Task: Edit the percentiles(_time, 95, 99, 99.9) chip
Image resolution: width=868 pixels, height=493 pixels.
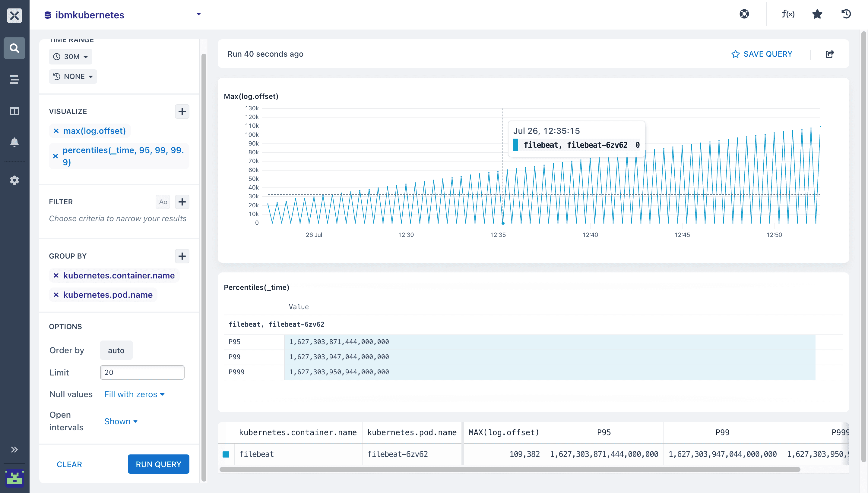Action: tap(124, 156)
